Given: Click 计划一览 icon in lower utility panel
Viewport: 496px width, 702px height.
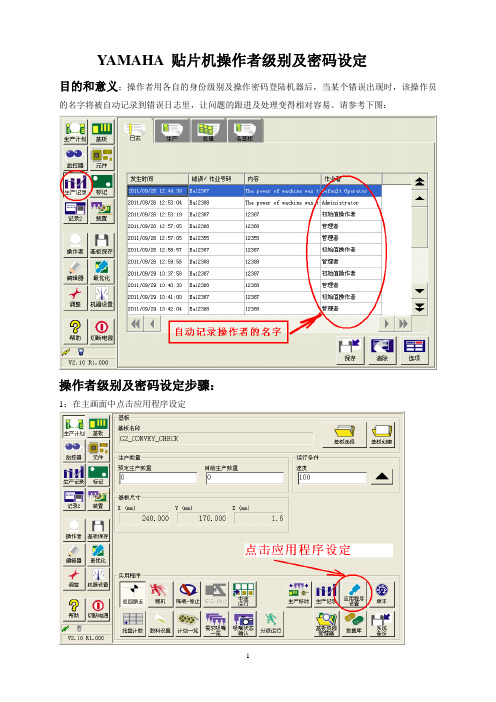Looking at the screenshot, I should pos(188,623).
